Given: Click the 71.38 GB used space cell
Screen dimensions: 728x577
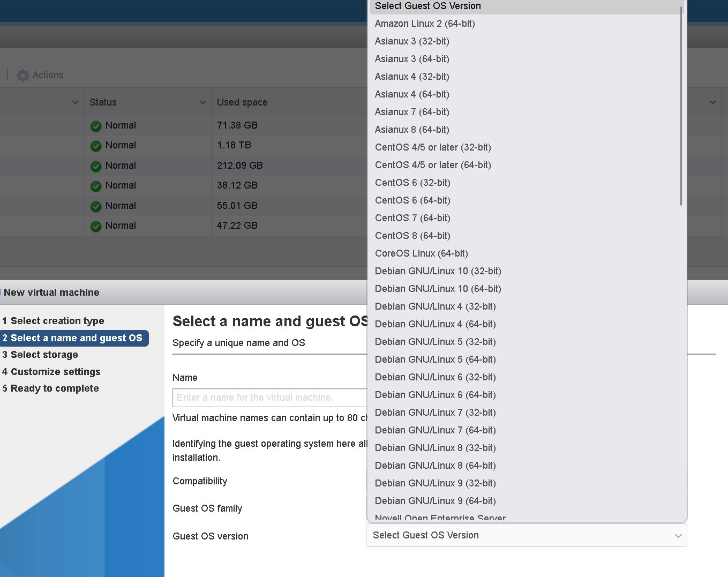Looking at the screenshot, I should [237, 125].
